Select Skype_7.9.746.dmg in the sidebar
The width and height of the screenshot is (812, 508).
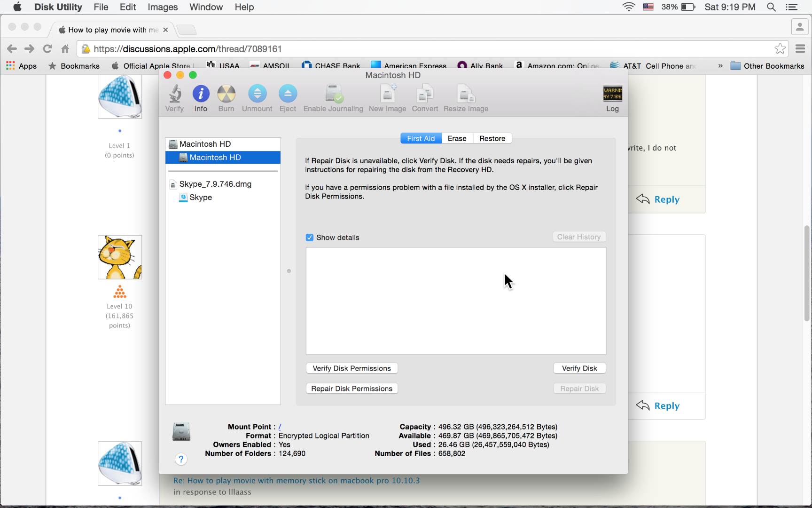[216, 184]
